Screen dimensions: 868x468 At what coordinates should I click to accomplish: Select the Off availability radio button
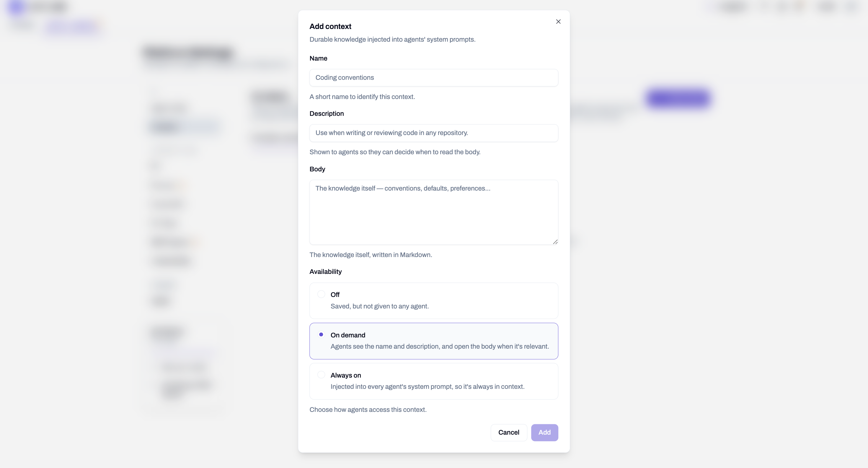(321, 294)
